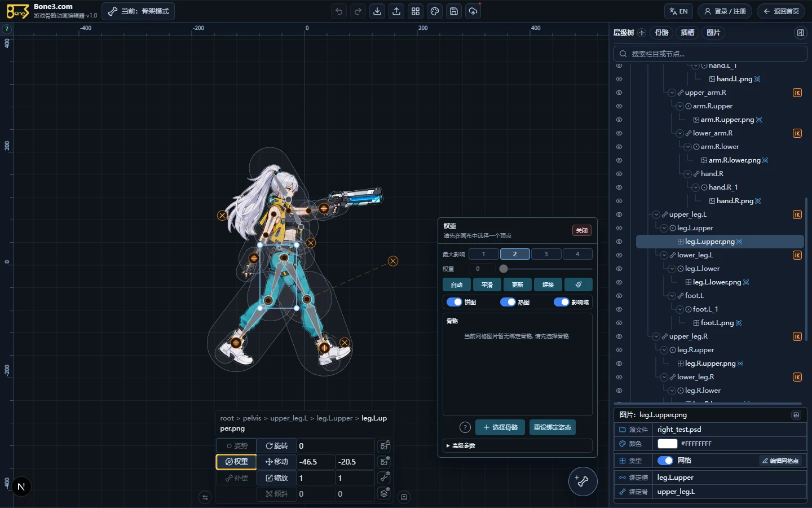The image size is (812, 508).
Task: Hide the leg.L.upper.png layer via eye icon
Action: point(619,242)
